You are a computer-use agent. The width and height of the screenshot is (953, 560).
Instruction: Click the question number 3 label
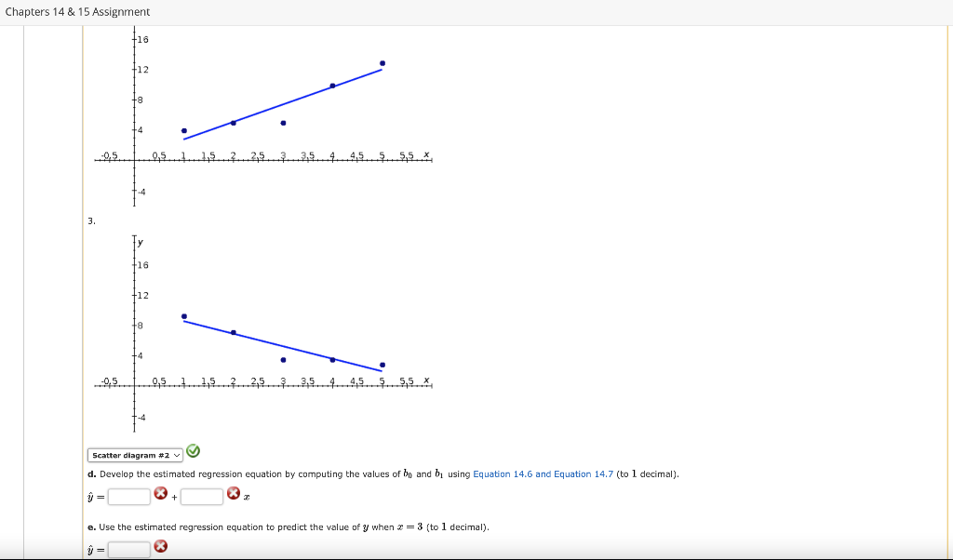pyautogui.click(x=89, y=221)
